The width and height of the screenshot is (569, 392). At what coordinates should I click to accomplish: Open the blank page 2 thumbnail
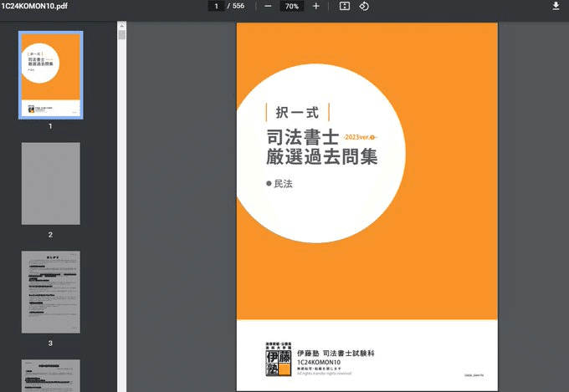point(51,184)
